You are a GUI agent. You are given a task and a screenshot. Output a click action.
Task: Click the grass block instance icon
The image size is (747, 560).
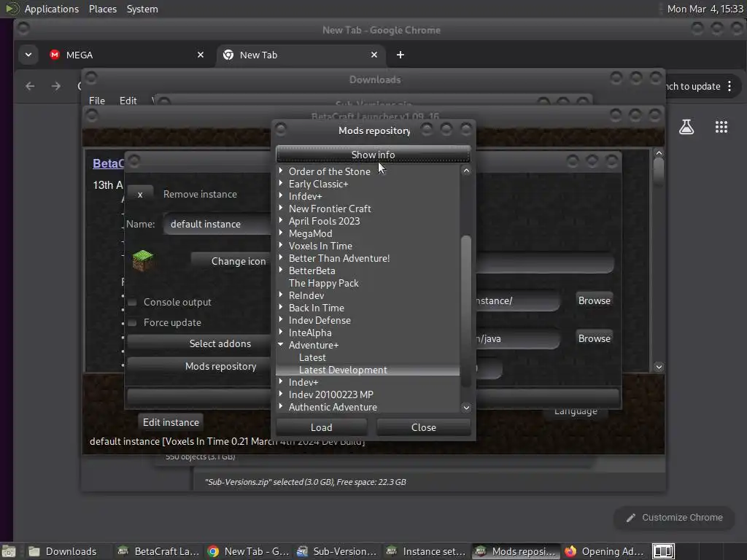pyautogui.click(x=142, y=260)
